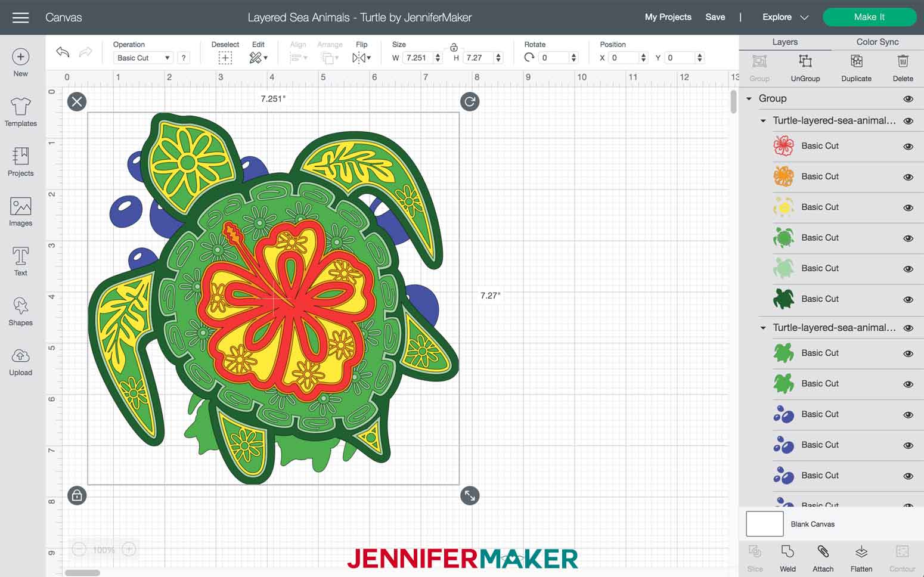Click the Flatten tool
The image size is (924, 577).
pos(861,558)
